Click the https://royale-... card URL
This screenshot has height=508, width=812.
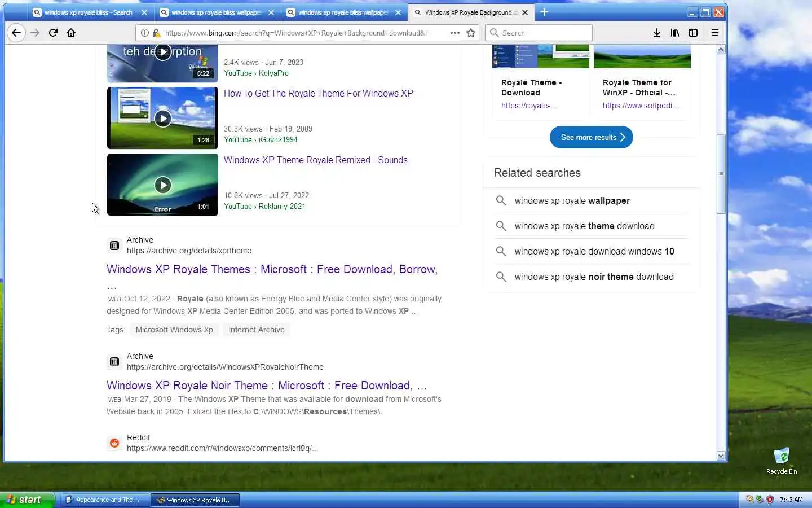[529, 106]
